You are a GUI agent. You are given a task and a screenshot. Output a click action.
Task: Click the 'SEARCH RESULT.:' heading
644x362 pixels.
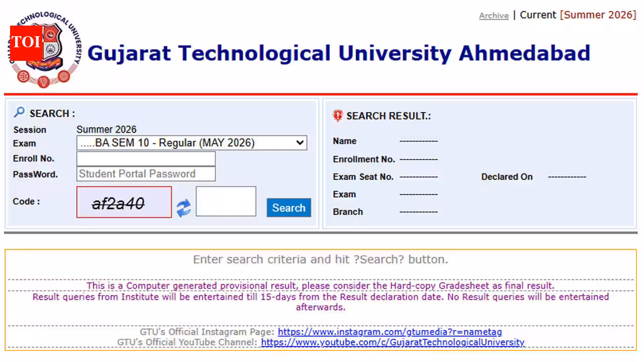(388, 116)
